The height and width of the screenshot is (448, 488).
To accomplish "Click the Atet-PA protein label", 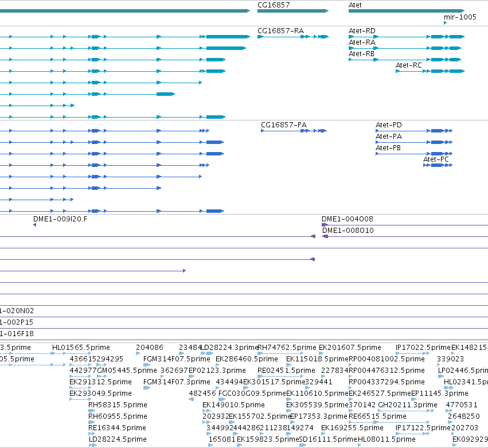I will tap(389, 137).
